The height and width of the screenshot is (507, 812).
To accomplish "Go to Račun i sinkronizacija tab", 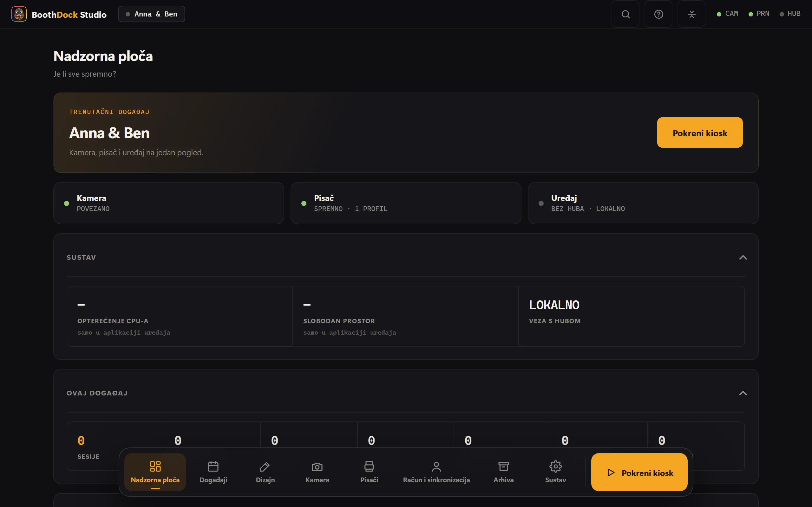I will pyautogui.click(x=436, y=472).
